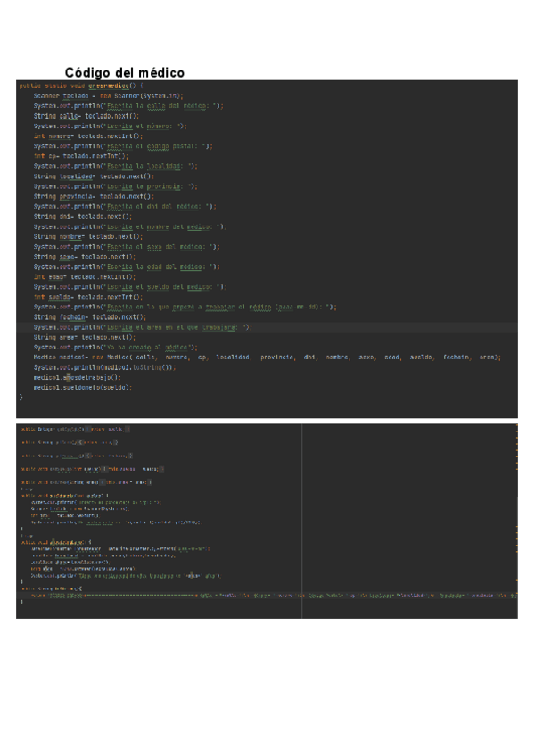The image size is (535, 756).
Task: Click the line "medico1.sueldoneto(sueldo);"
Action: 83,388
